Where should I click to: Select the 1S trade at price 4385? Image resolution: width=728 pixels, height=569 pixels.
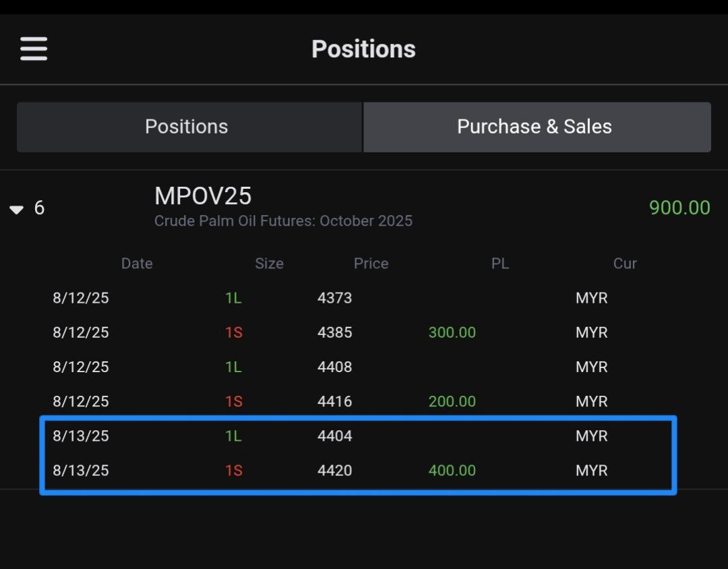[334, 332]
